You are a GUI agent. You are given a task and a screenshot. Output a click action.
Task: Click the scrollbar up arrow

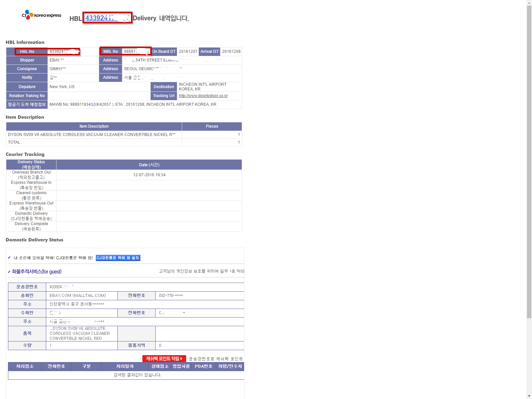[x=529, y=3]
